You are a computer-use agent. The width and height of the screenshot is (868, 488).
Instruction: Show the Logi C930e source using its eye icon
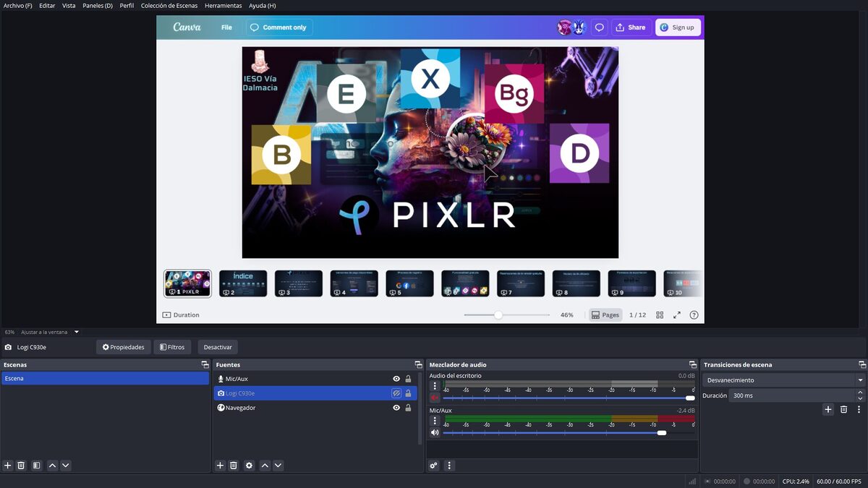point(396,393)
